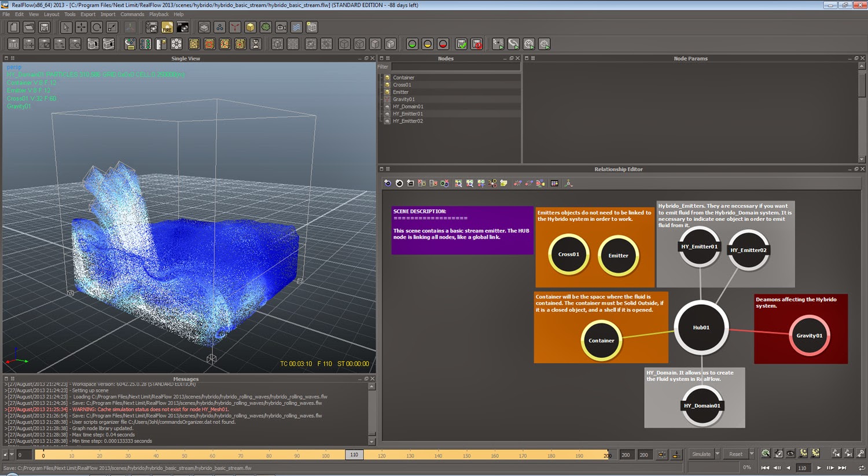Click the red-cross export icon

point(477,44)
